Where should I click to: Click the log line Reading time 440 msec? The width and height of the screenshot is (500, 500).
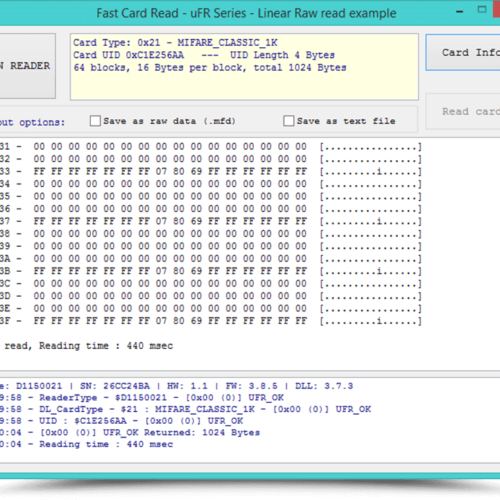point(87,444)
